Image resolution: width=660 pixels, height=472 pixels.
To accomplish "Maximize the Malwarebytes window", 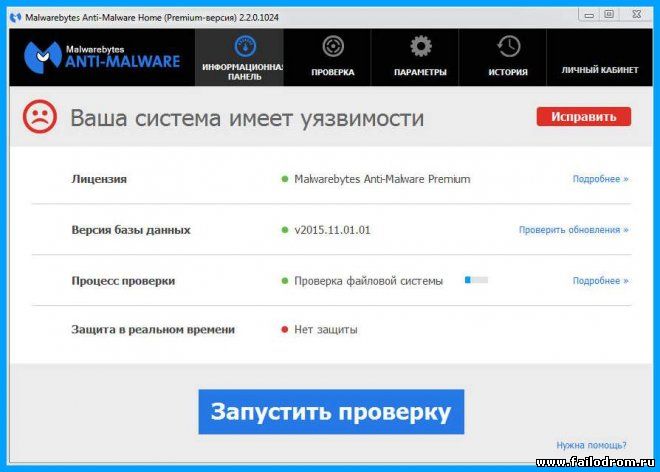I will click(x=609, y=14).
